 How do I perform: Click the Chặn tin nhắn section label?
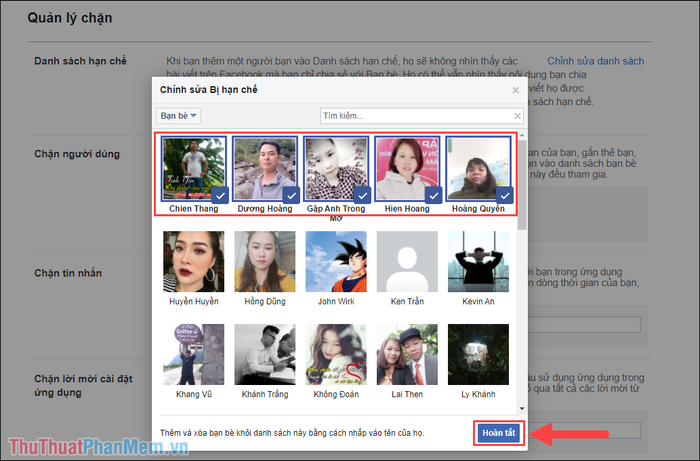click(68, 273)
